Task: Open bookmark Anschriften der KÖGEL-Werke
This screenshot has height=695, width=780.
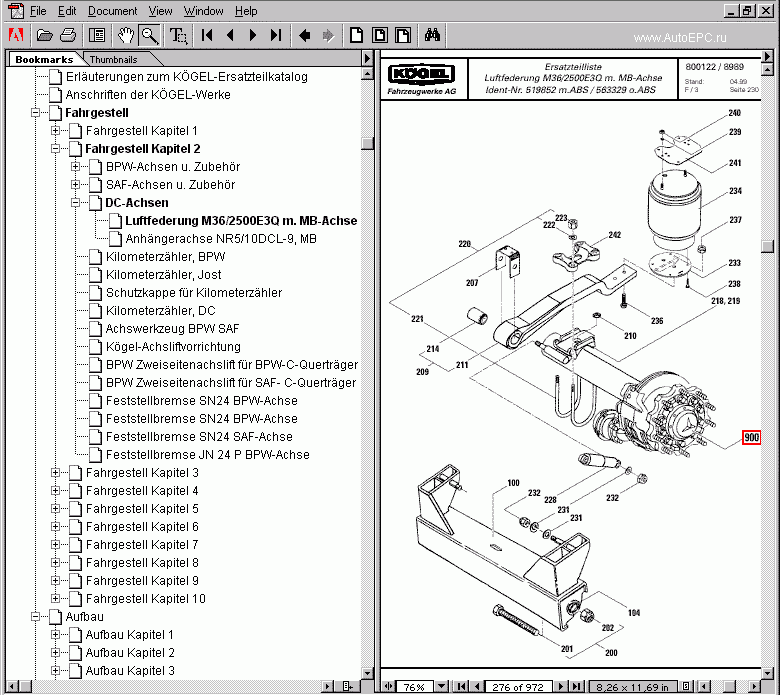Action: [148, 95]
